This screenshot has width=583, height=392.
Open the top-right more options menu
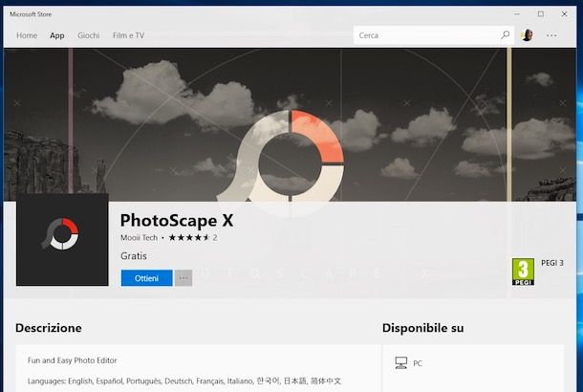(551, 35)
